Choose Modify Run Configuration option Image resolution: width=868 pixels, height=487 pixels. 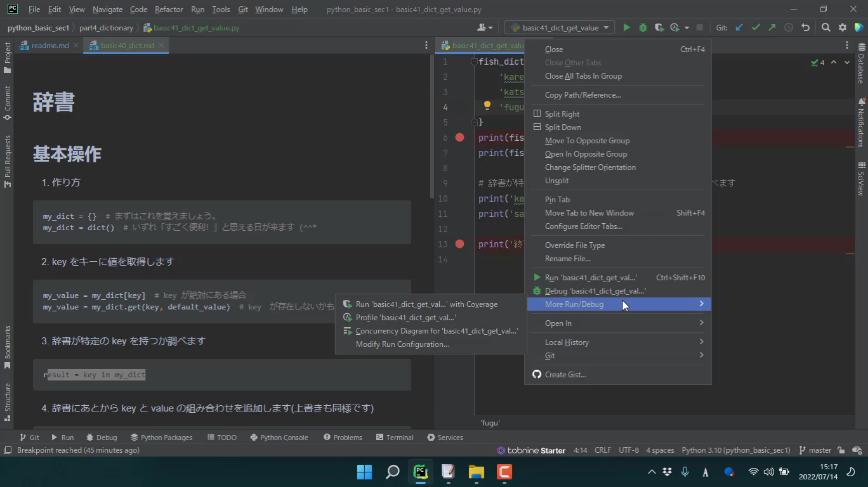[402, 344]
